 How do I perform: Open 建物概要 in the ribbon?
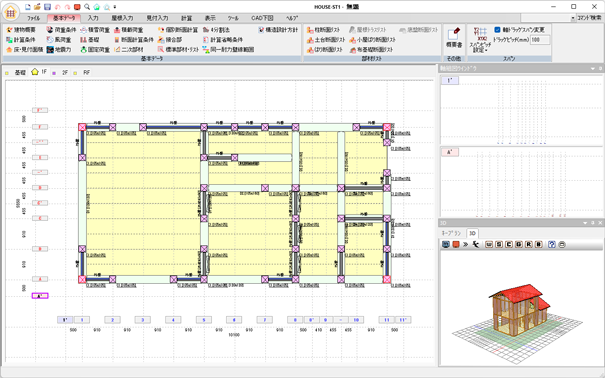click(x=21, y=30)
